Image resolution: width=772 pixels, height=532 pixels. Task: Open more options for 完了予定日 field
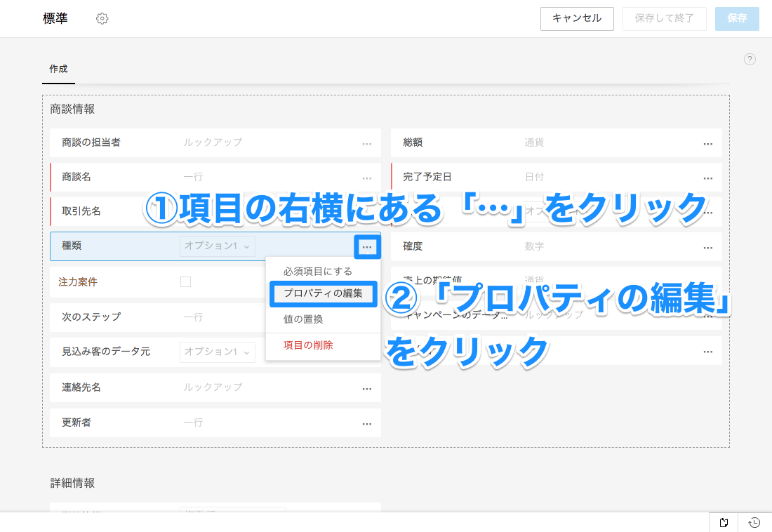click(x=708, y=178)
